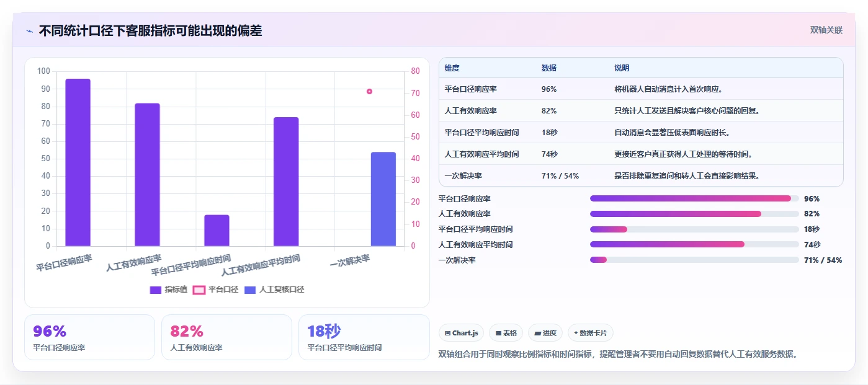Toggle the 指标值 legend item
Viewport: 868px width, 385px height.
(169, 290)
